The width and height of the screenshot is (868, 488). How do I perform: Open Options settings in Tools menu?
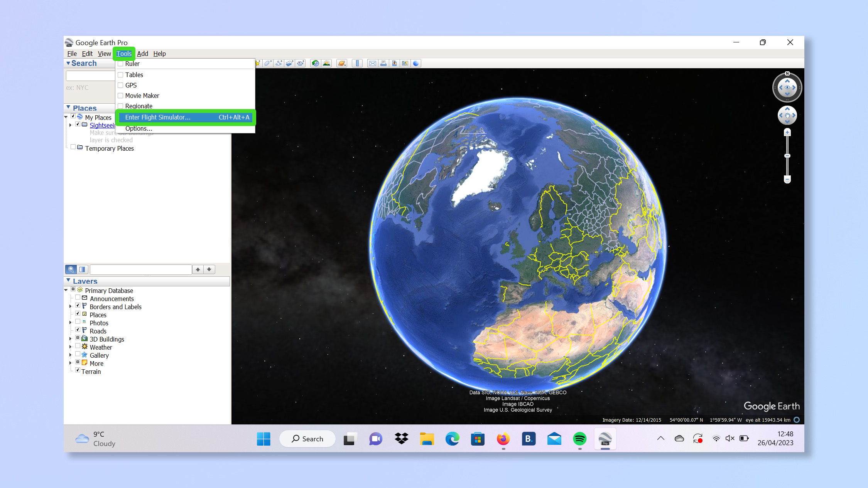point(138,128)
